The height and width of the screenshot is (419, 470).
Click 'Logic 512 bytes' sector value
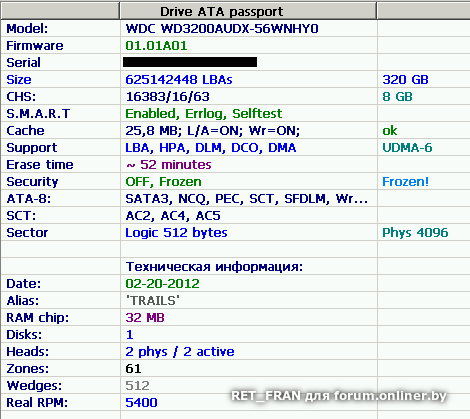point(176,233)
